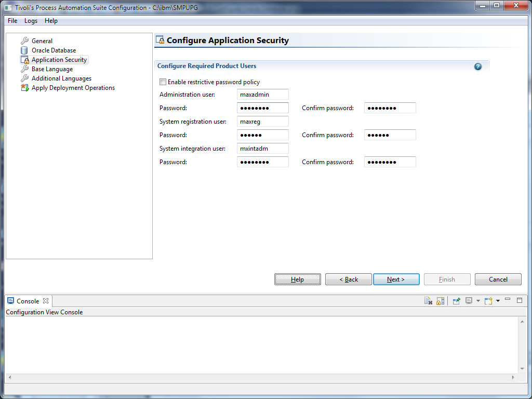532x399 pixels.
Task: Select General in the navigation tree
Action: (x=42, y=41)
